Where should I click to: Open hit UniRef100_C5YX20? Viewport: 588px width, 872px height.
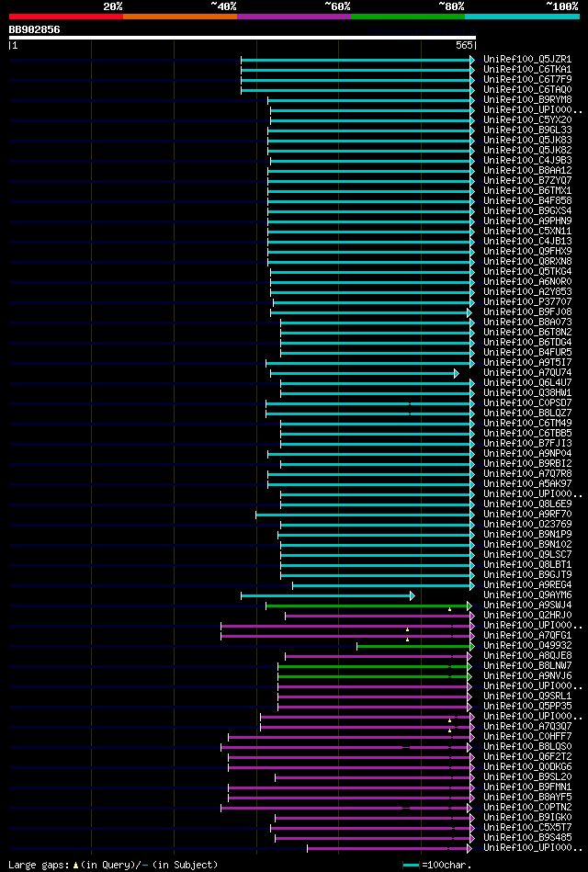coord(528,119)
